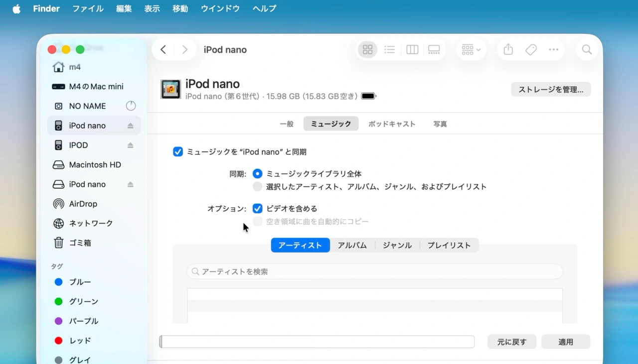Filter by the レッド tag
The height and width of the screenshot is (364, 638).
(x=94, y=341)
